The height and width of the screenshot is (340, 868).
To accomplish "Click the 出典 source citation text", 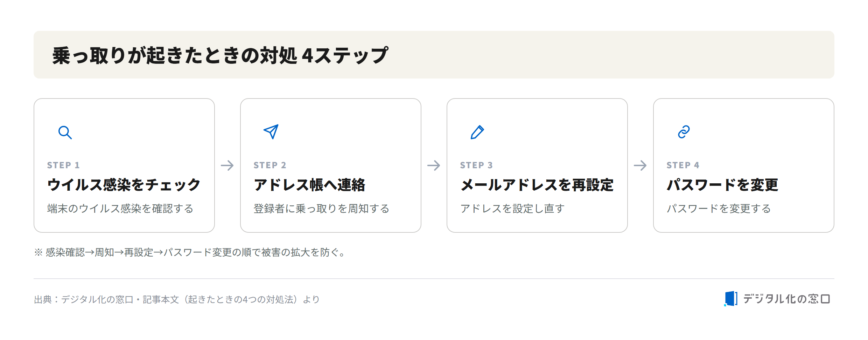I will pos(177,299).
